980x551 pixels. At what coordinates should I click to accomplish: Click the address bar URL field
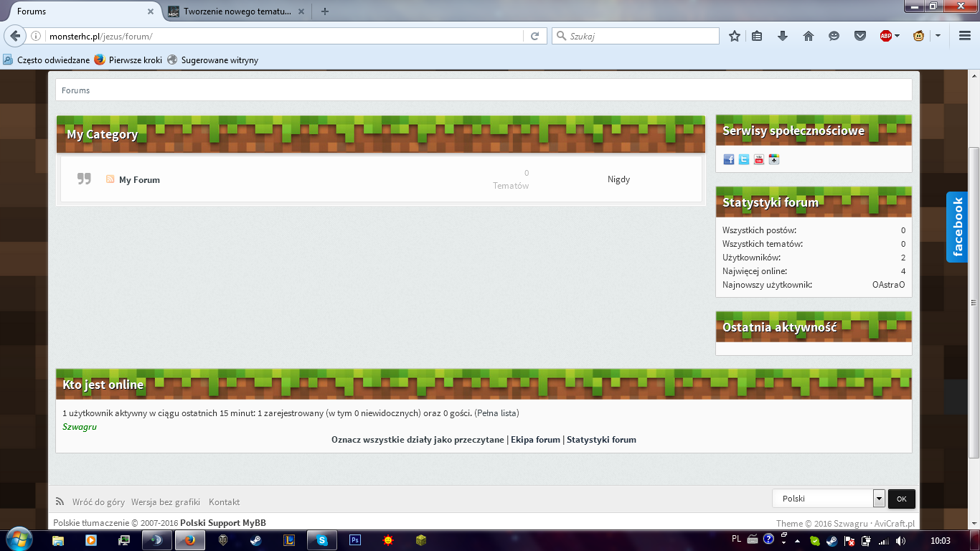click(x=285, y=36)
